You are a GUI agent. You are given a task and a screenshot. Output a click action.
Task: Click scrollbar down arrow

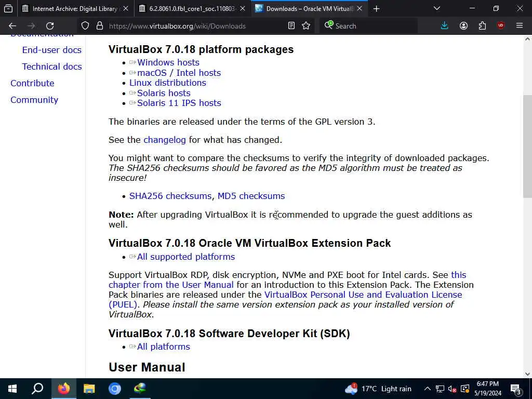527,374
